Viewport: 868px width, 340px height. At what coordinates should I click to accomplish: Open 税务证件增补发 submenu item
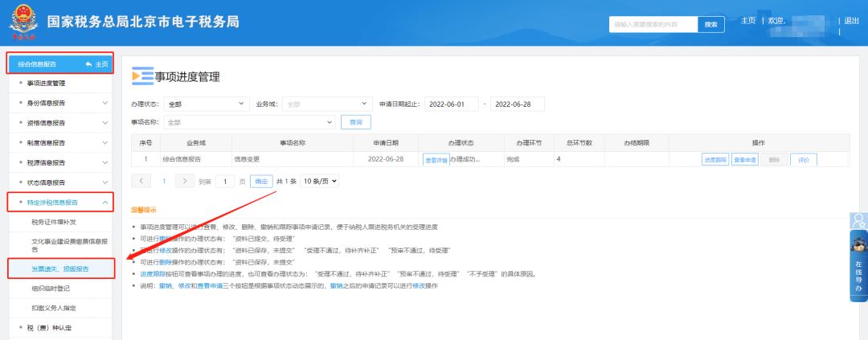pyautogui.click(x=54, y=222)
